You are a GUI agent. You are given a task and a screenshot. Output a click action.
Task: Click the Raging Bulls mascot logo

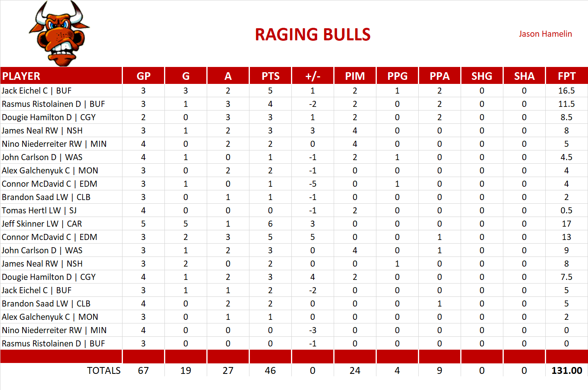click(60, 34)
